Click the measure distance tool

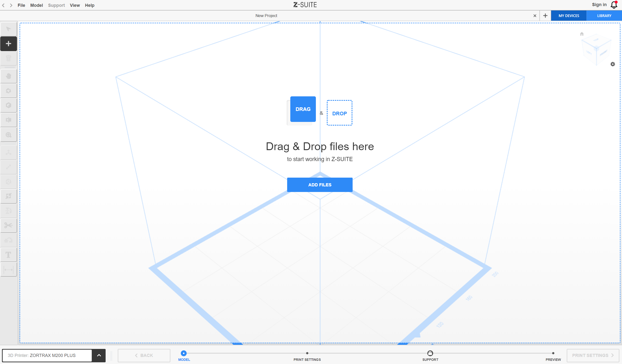coord(9,270)
